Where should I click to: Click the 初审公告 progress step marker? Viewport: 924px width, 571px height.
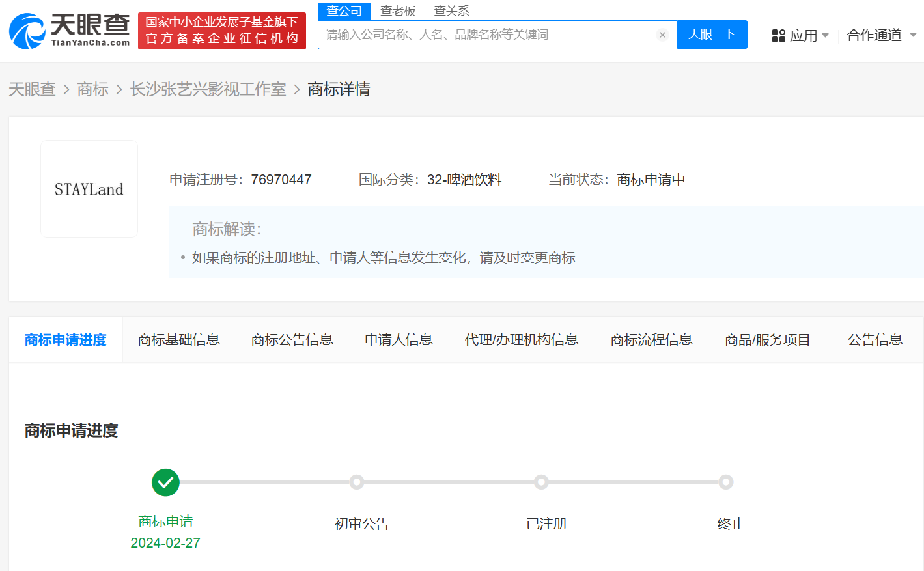pyautogui.click(x=356, y=482)
